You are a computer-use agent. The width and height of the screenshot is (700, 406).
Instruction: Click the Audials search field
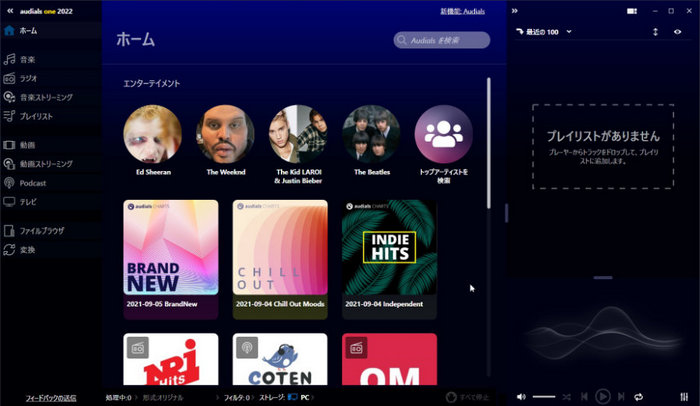tap(442, 40)
